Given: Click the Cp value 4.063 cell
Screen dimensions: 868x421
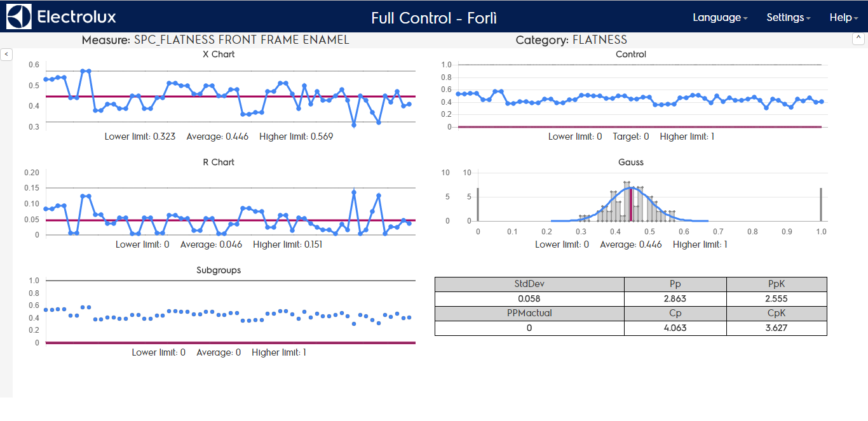Looking at the screenshot, I should point(675,328).
